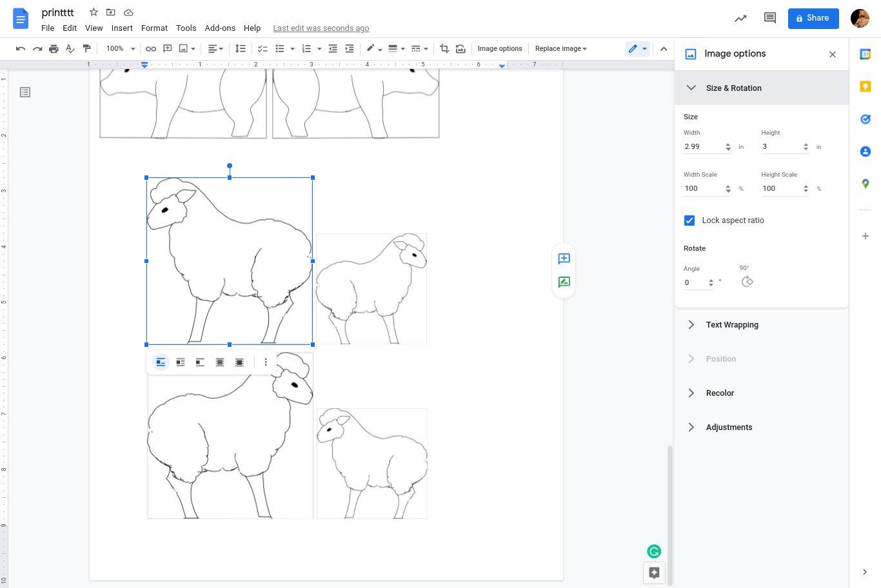Uncheck Lock aspect ratio checkbox
The image size is (881, 588).
click(689, 220)
